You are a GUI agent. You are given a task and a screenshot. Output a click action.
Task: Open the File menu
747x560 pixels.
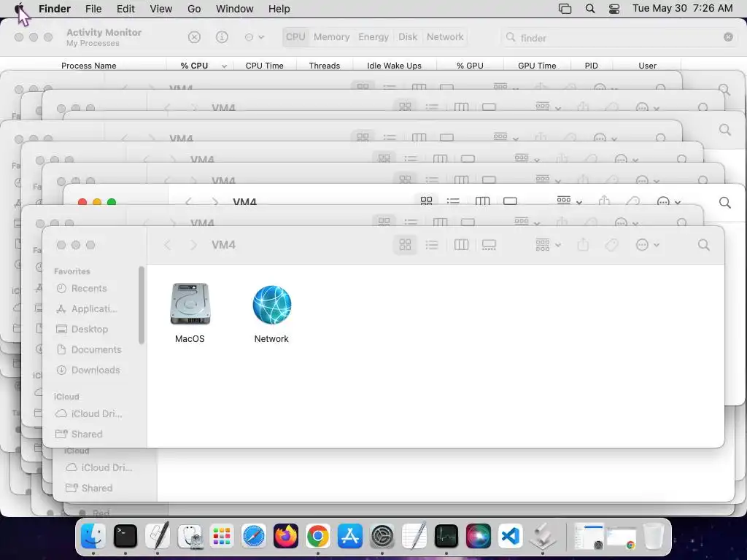pyautogui.click(x=93, y=9)
